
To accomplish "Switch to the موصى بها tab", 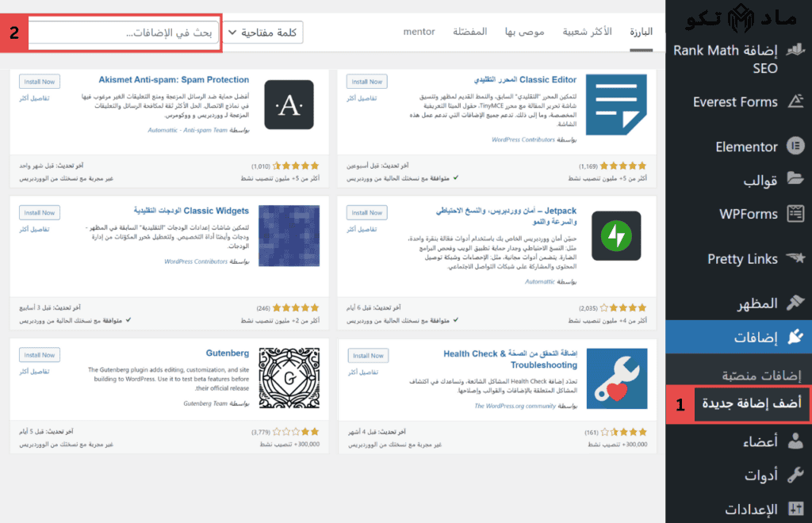I will click(x=525, y=32).
